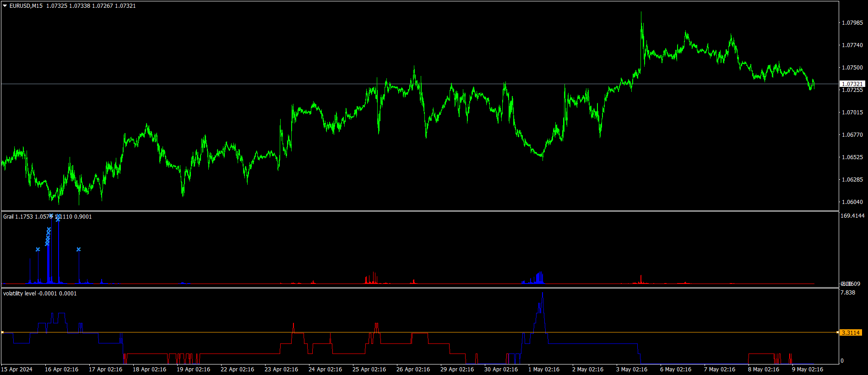Viewport: 868px width, 375px height.
Task: Click the 24 Apr 02:16 time label
Action: [x=325, y=370]
